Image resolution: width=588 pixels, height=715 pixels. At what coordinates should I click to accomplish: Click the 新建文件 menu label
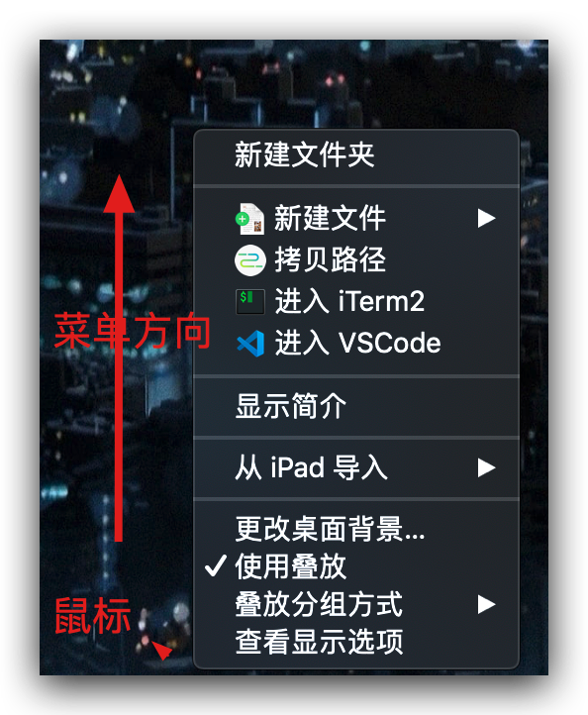pyautogui.click(x=330, y=219)
